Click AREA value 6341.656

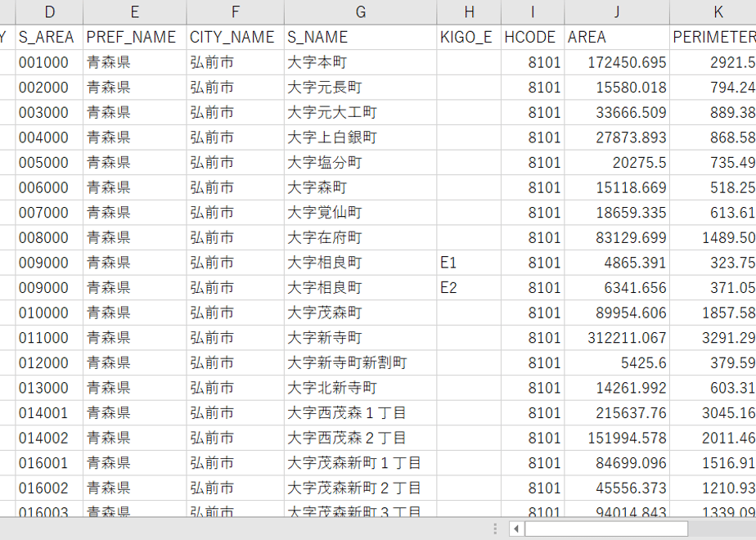617,288
